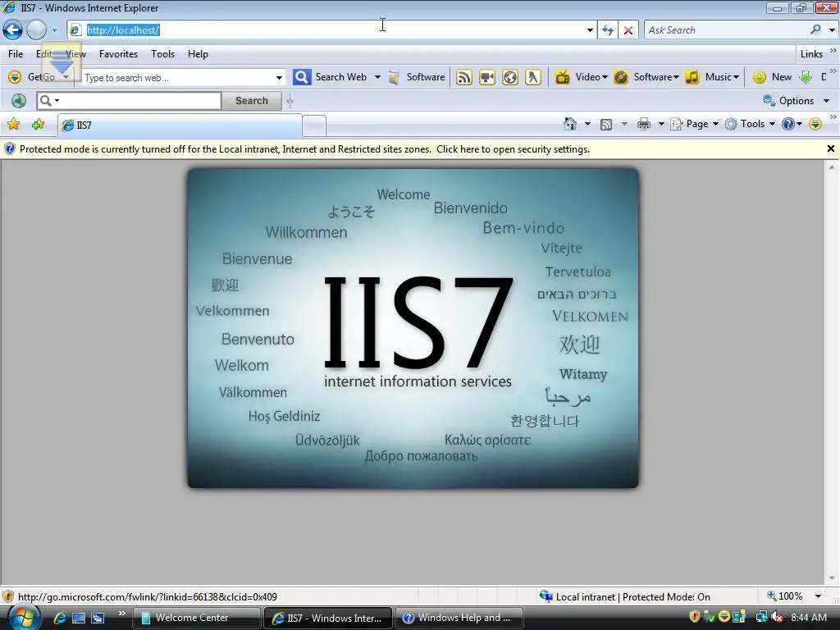The image size is (840, 630).
Task: Click the Forward navigation button
Action: click(36, 30)
